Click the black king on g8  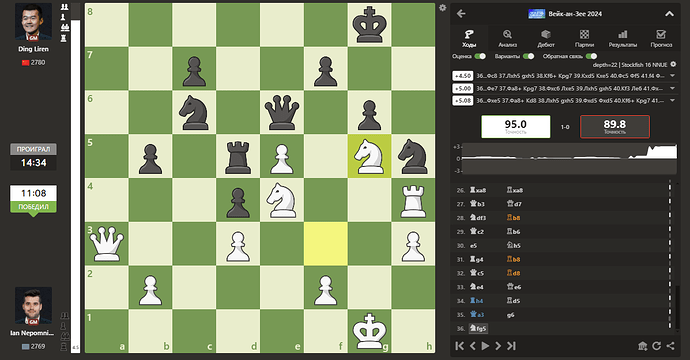(369, 25)
